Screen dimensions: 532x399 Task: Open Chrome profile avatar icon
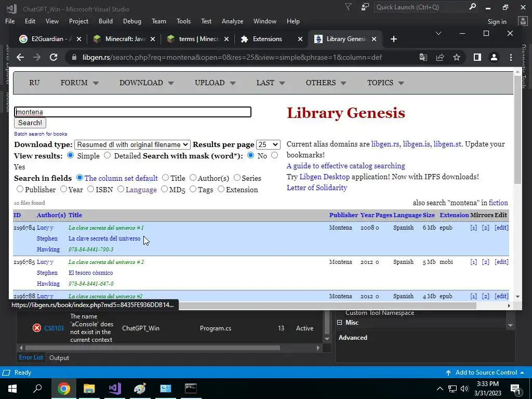[x=494, y=57]
